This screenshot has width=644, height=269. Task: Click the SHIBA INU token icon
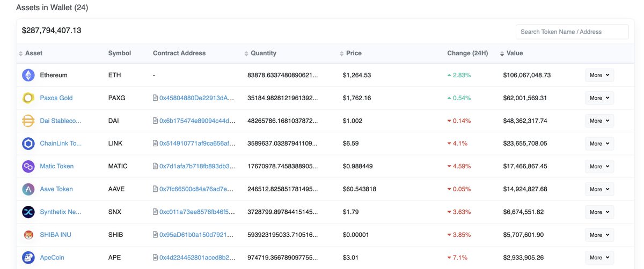tap(28, 235)
